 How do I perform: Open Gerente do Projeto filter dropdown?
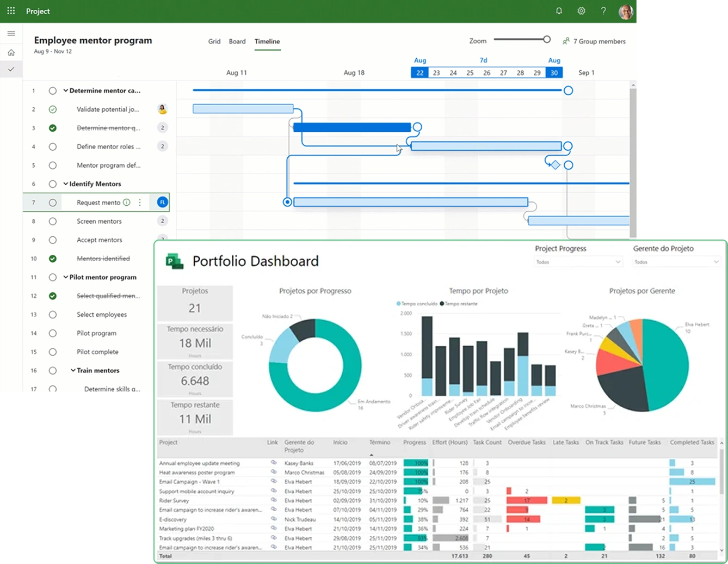click(676, 262)
